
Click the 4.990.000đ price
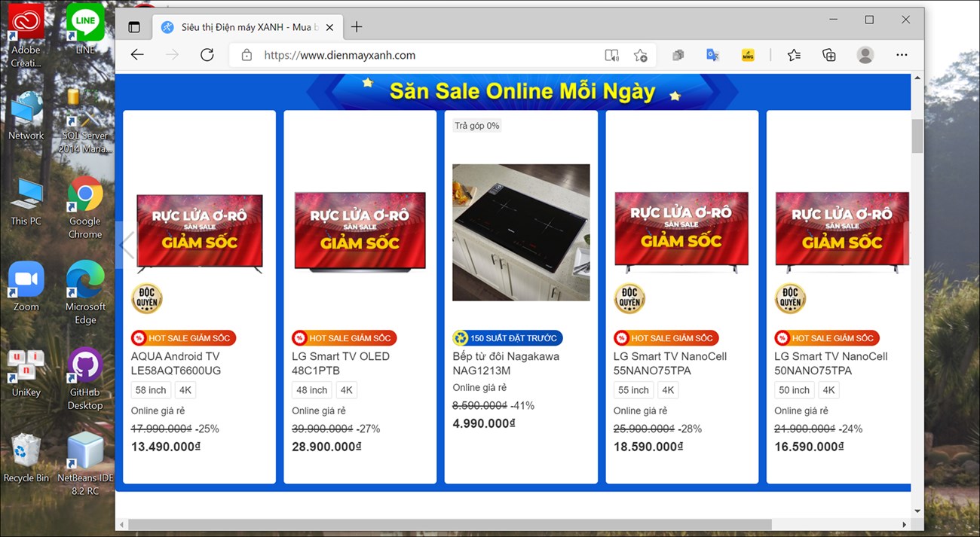[x=484, y=423]
